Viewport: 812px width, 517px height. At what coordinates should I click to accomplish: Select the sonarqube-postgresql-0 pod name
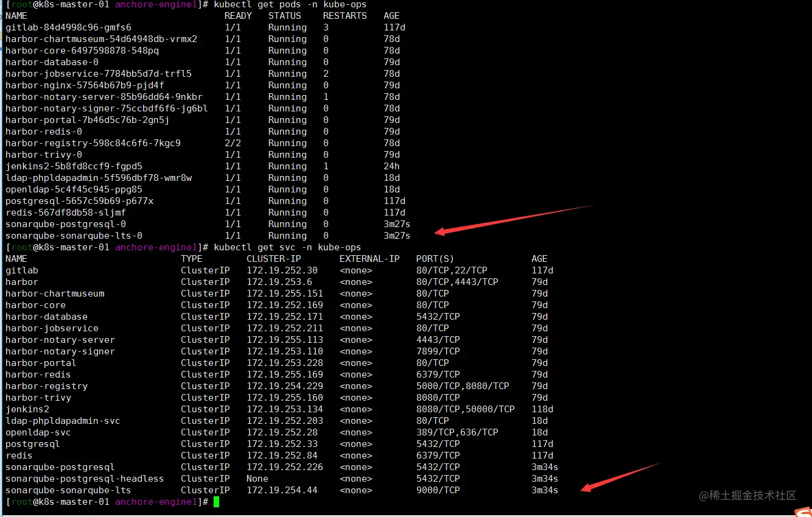[66, 224]
